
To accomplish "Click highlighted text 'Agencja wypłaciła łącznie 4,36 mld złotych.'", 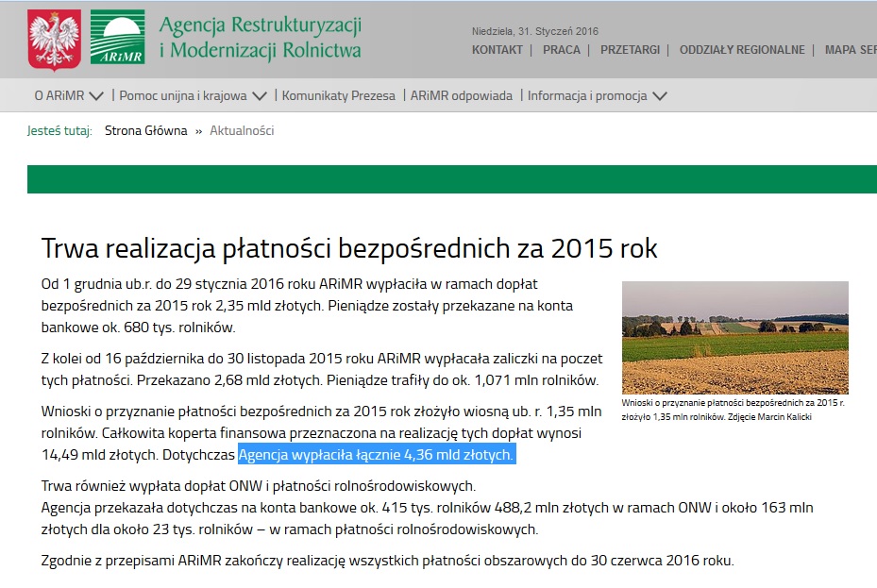I will click(376, 454).
